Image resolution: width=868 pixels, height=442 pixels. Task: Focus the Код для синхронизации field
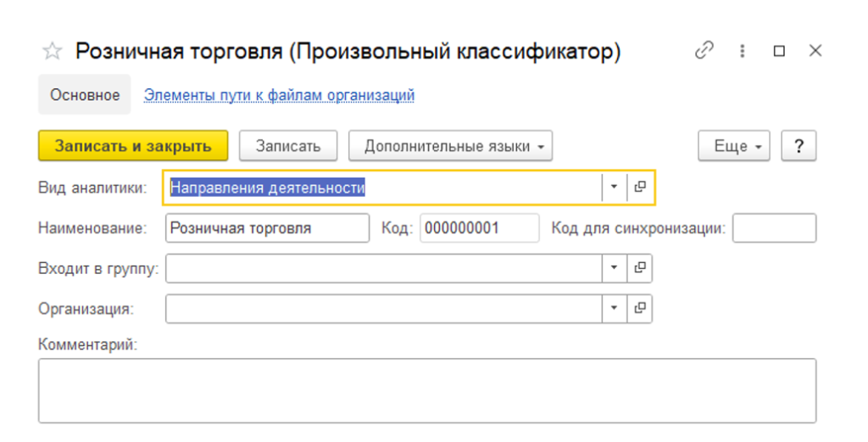click(x=774, y=228)
